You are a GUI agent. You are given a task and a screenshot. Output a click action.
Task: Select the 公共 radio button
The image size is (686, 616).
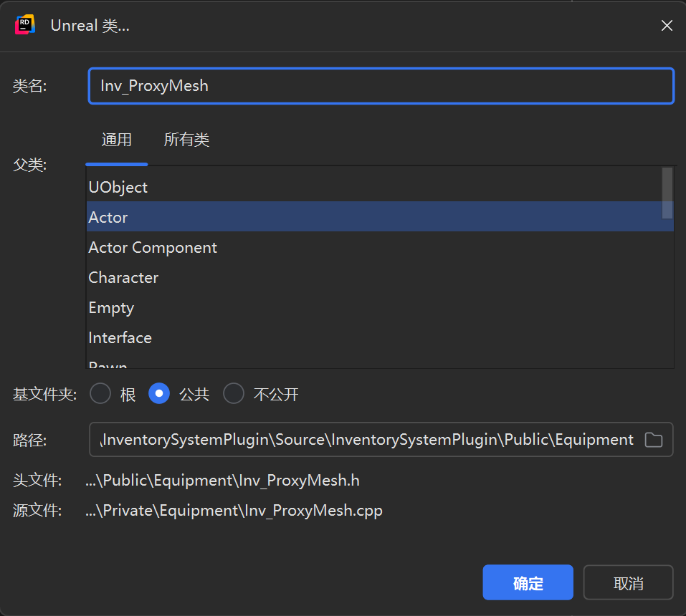[x=159, y=394]
